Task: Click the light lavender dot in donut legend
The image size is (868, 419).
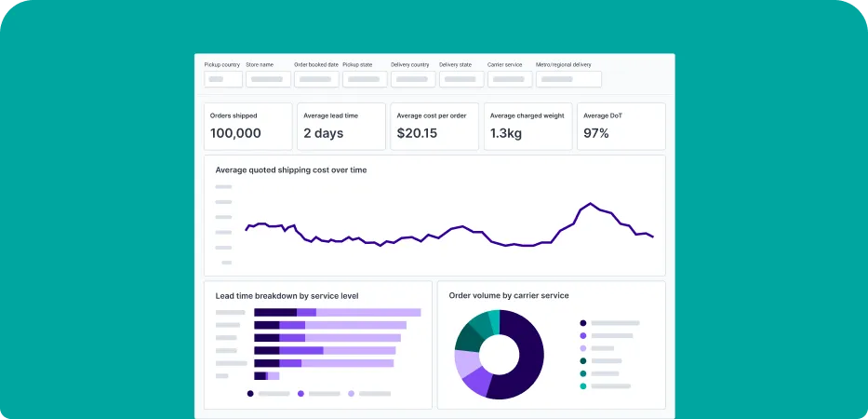Action: coord(583,348)
